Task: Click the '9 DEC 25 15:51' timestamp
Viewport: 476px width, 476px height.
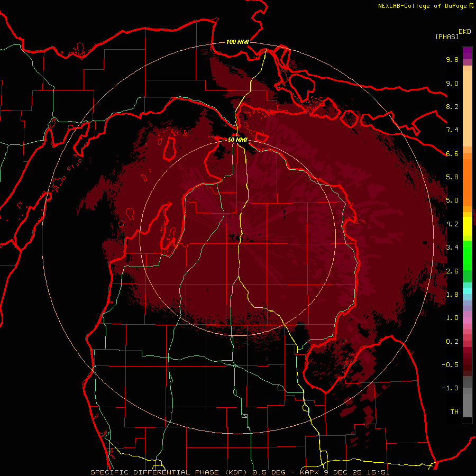Action: click(356, 472)
